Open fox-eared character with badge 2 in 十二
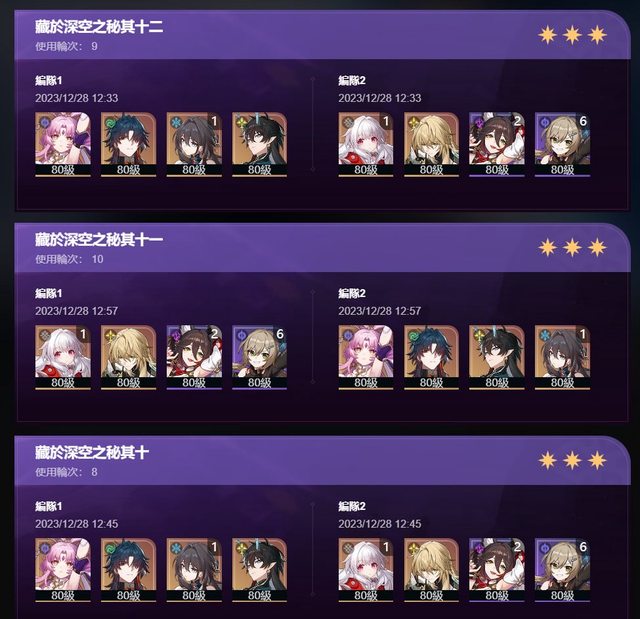The height and width of the screenshot is (619, 640). click(x=497, y=144)
